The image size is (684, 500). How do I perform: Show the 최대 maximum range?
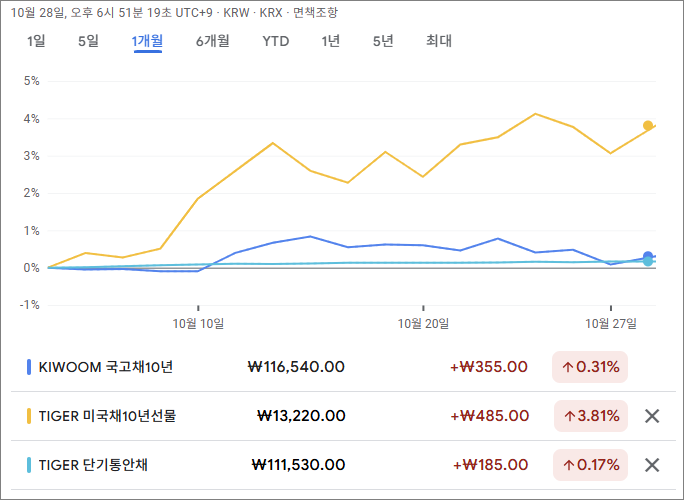pos(439,41)
